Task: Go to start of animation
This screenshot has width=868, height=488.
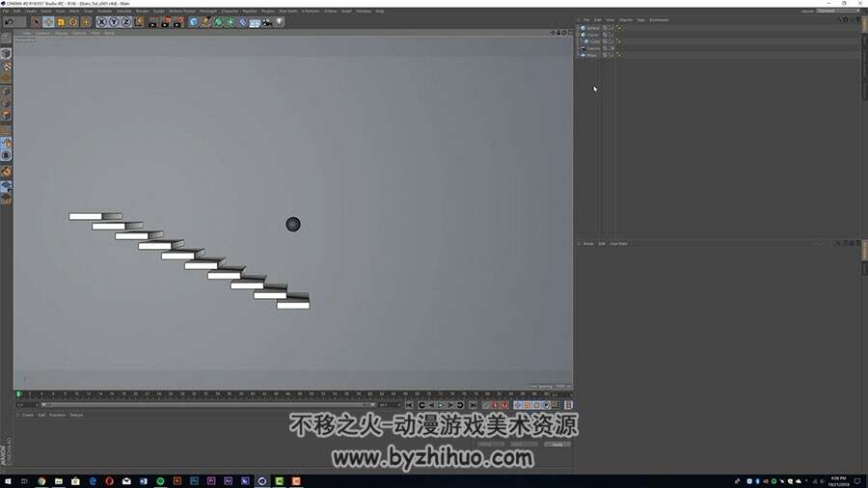Action: point(409,405)
